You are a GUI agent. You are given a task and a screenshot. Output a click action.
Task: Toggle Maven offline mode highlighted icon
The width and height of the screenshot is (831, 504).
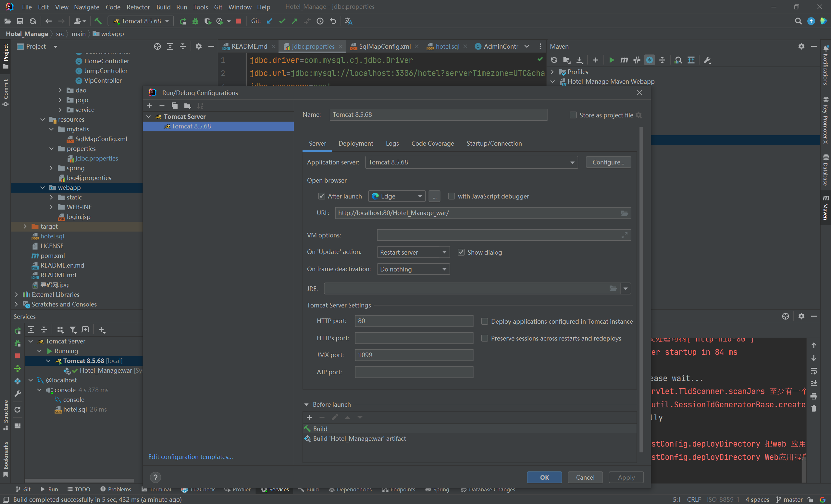(649, 60)
